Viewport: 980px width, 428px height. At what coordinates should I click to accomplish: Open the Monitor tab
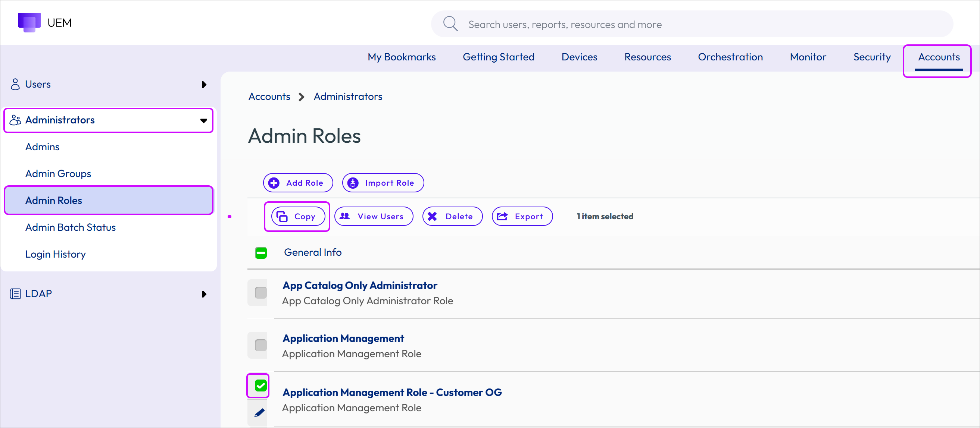point(808,57)
